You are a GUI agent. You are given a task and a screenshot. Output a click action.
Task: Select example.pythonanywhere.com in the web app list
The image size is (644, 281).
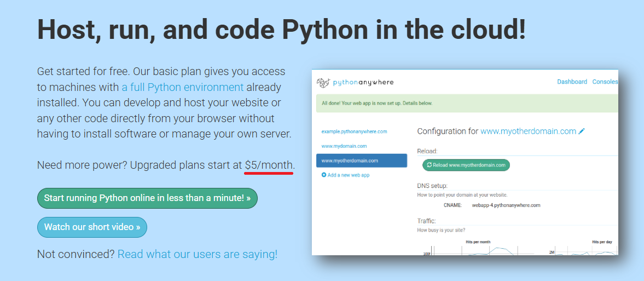[x=355, y=131]
